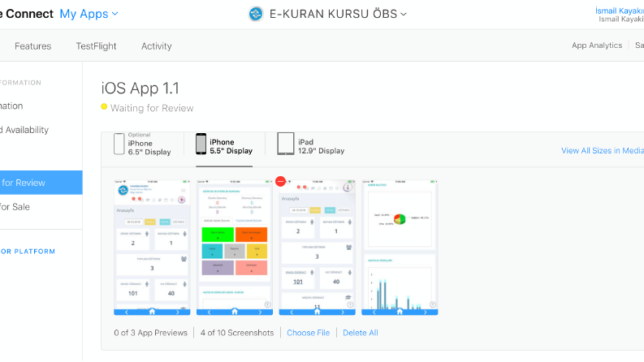Image resolution: width=644 pixels, height=362 pixels.
Task: Select the highlighted for Review sidebar item
Action: click(41, 183)
